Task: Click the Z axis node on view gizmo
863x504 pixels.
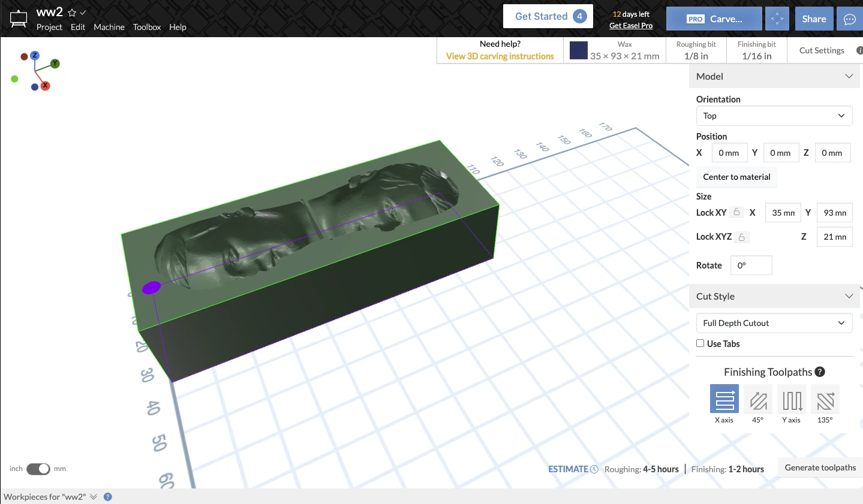Action: pyautogui.click(x=35, y=55)
